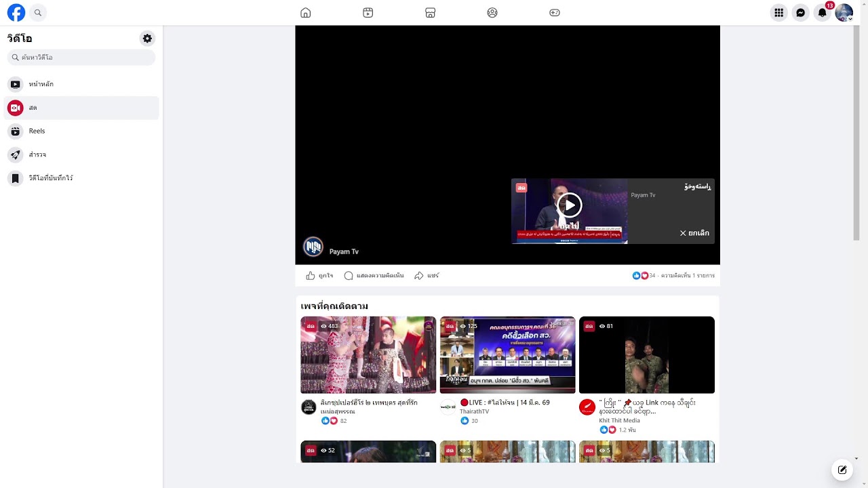Play the upcoming Payam Tv video

point(570,205)
